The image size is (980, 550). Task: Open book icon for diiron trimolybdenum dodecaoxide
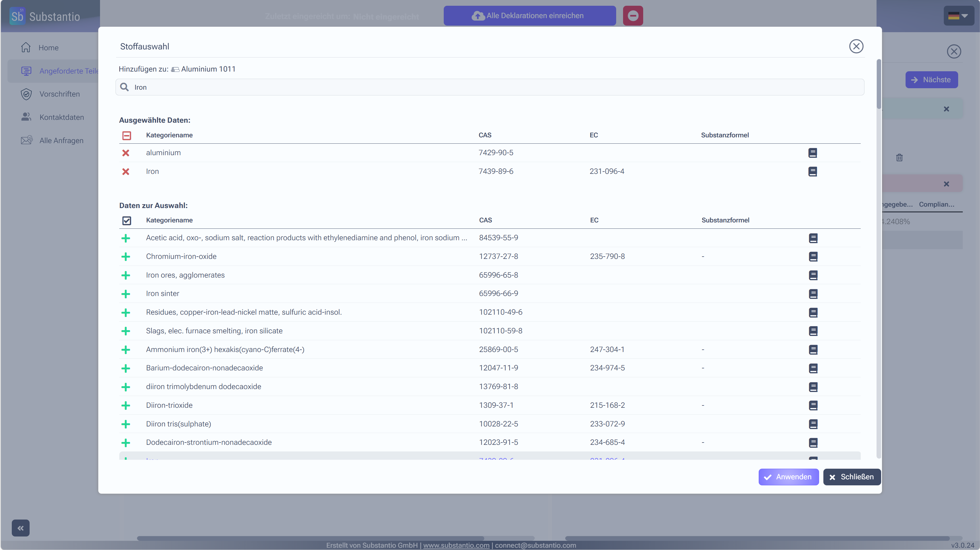[813, 387]
